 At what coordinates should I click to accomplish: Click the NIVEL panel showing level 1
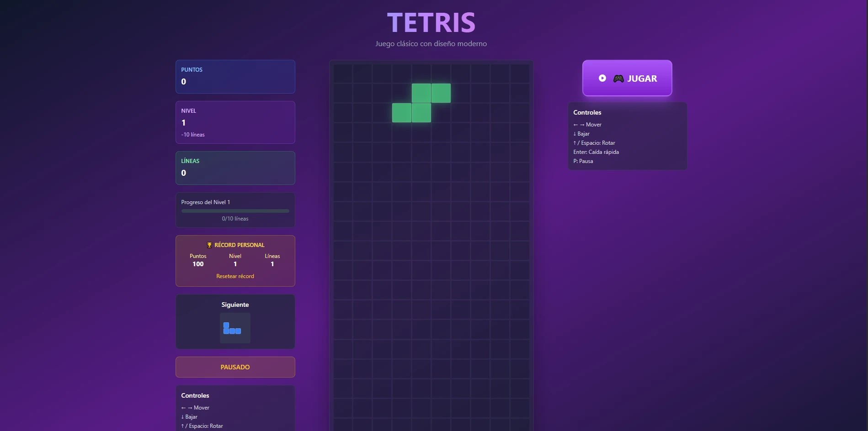click(x=235, y=122)
